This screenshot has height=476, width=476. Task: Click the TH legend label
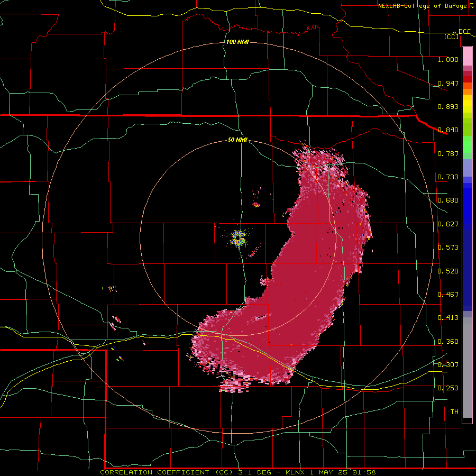[454, 412]
